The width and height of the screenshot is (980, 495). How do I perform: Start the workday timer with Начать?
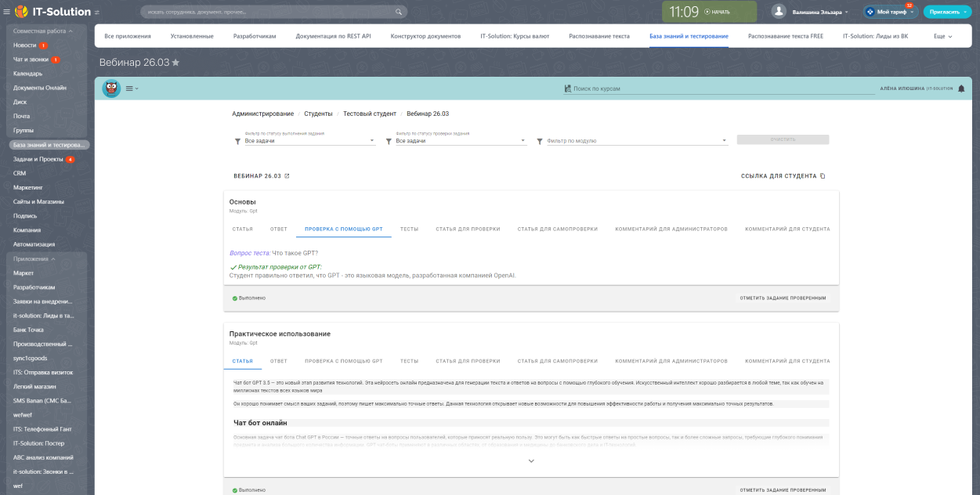coord(717,12)
